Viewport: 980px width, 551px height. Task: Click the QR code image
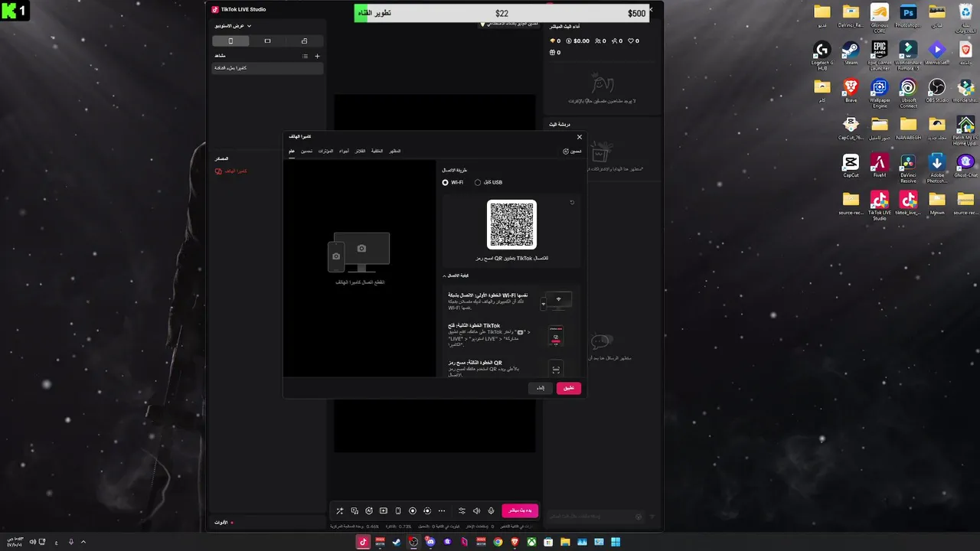(x=511, y=224)
